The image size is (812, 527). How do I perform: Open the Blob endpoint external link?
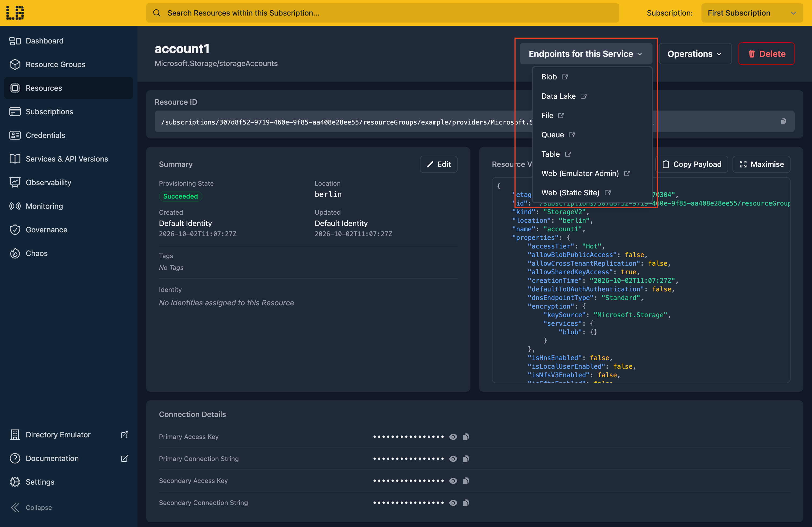point(592,77)
